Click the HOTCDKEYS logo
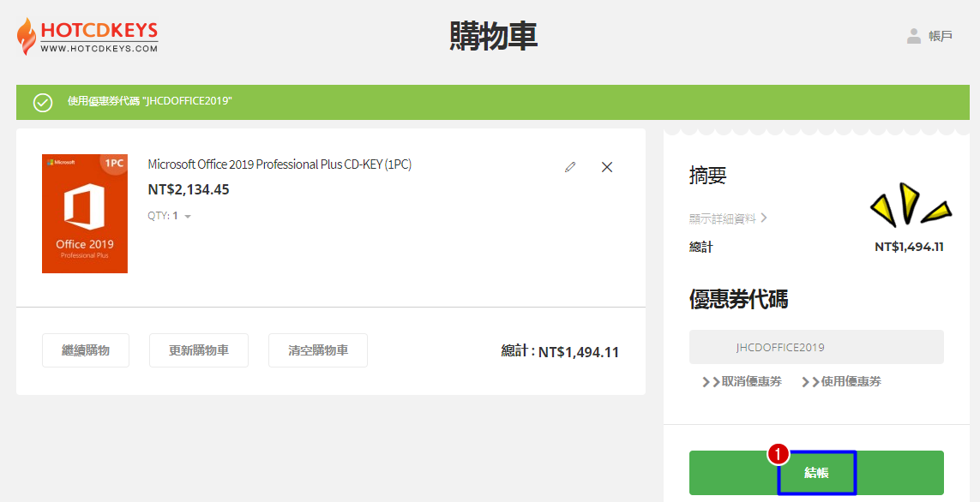Image resolution: width=980 pixels, height=502 pixels. click(x=87, y=36)
